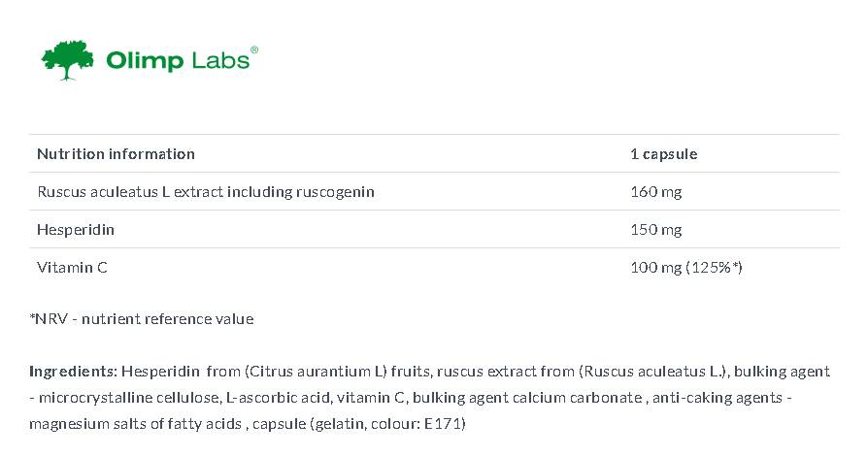The image size is (868, 456).
Task: Click the E171 colour text
Action: click(x=446, y=424)
